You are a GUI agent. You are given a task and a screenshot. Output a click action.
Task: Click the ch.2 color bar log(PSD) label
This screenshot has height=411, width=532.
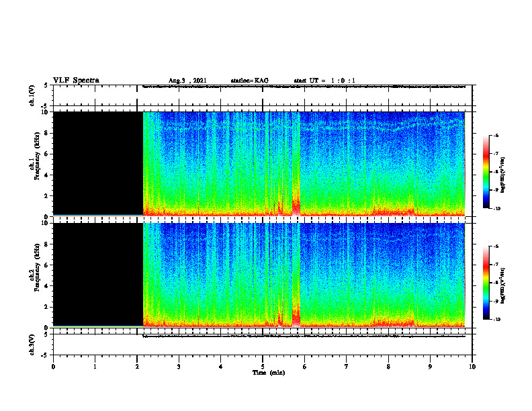coord(503,285)
